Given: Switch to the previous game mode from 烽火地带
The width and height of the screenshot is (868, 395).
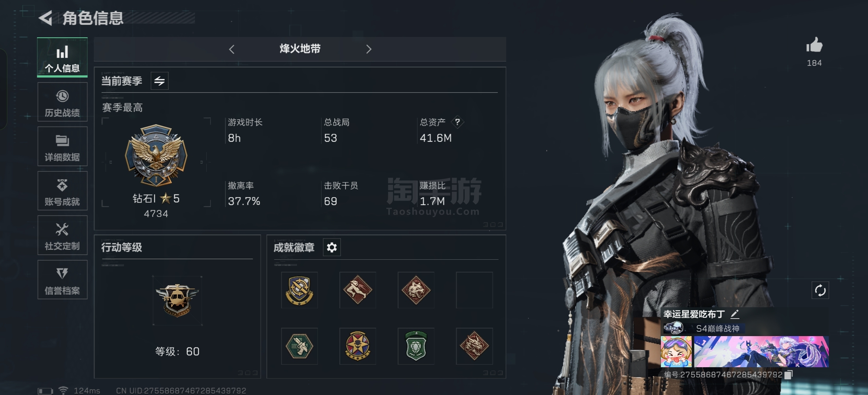Looking at the screenshot, I should [x=232, y=49].
